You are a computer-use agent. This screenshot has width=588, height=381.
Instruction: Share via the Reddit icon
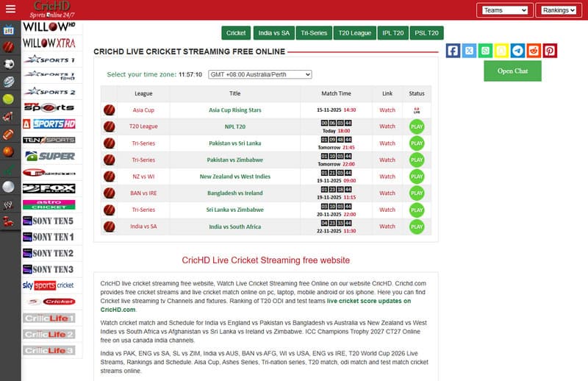[x=534, y=51]
